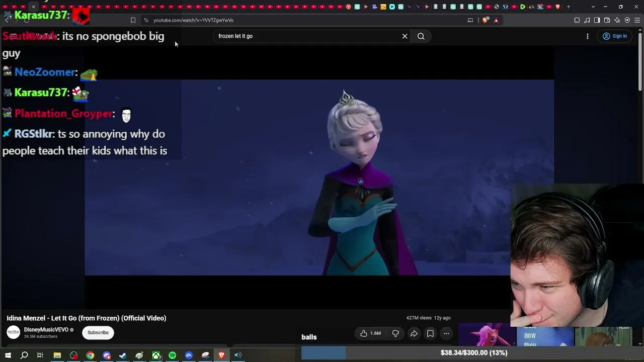Open the Brave hamburger main menu
Image resolution: width=644 pixels, height=362 pixels.
[637, 20]
